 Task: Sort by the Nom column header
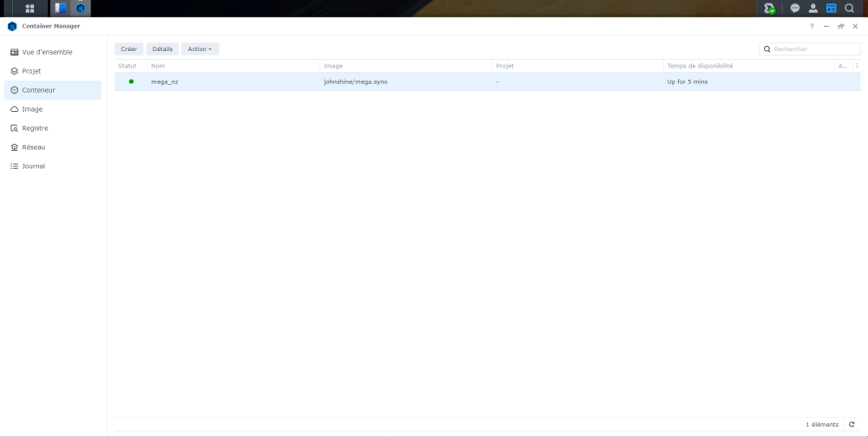point(233,66)
